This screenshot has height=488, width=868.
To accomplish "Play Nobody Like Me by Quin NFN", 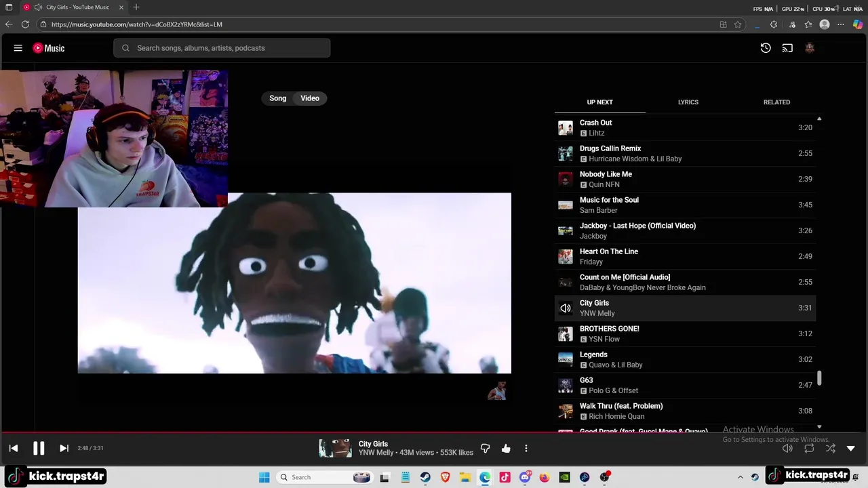I will pos(685,179).
